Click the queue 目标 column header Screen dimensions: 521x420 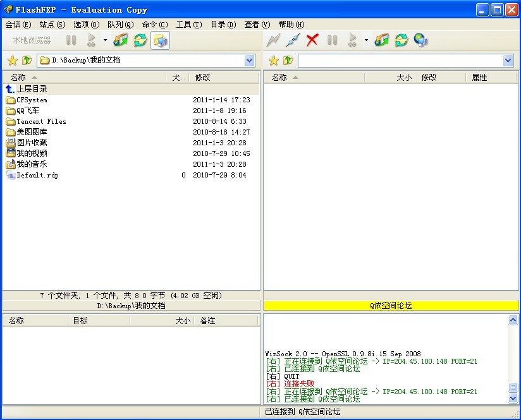coord(97,321)
